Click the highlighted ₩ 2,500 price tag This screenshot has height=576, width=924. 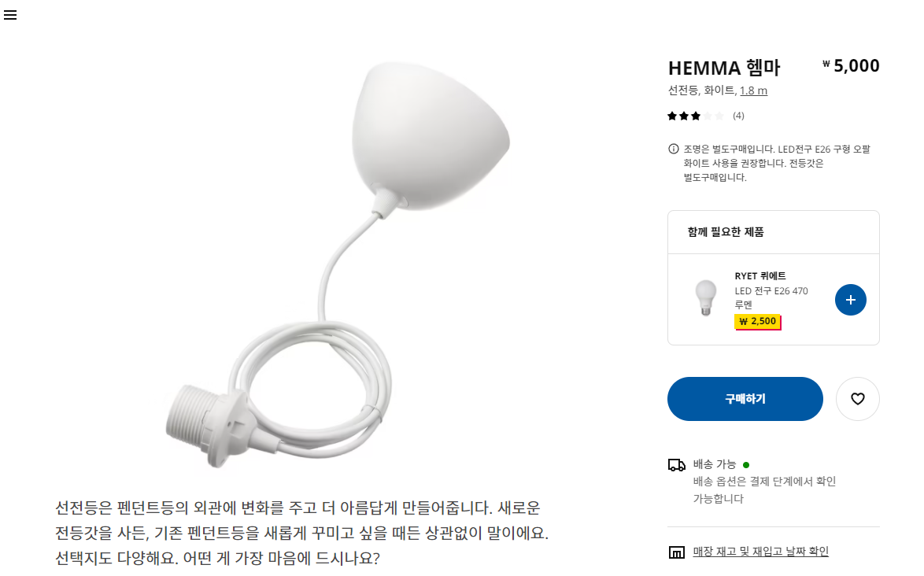click(758, 322)
